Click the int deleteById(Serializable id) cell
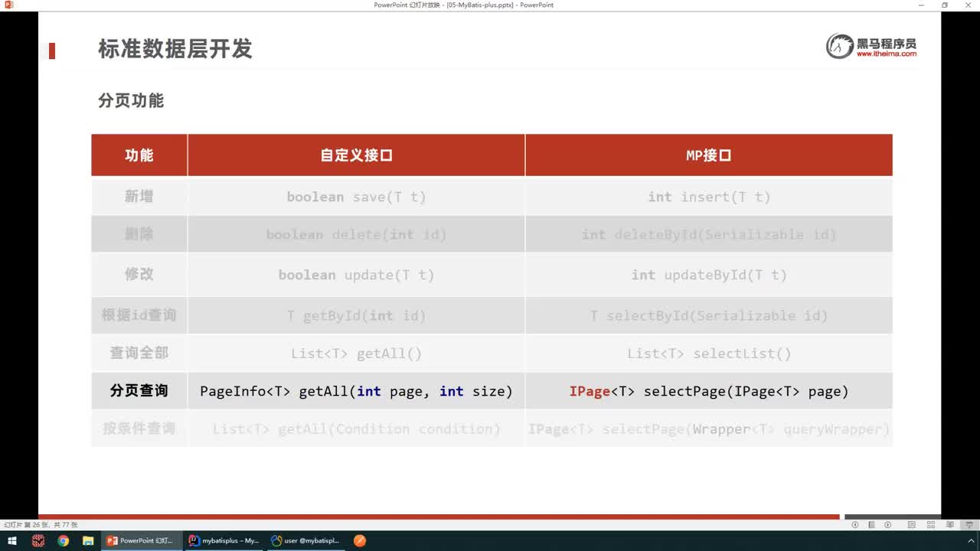980x551 pixels. click(709, 234)
